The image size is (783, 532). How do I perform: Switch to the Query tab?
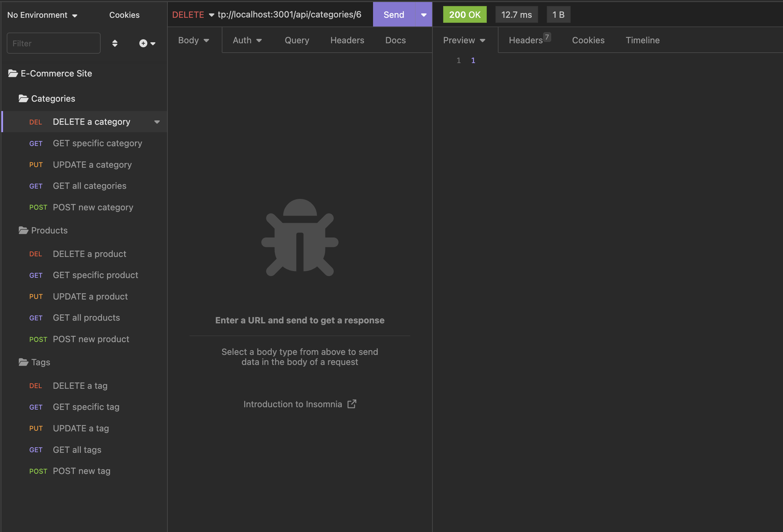(297, 40)
